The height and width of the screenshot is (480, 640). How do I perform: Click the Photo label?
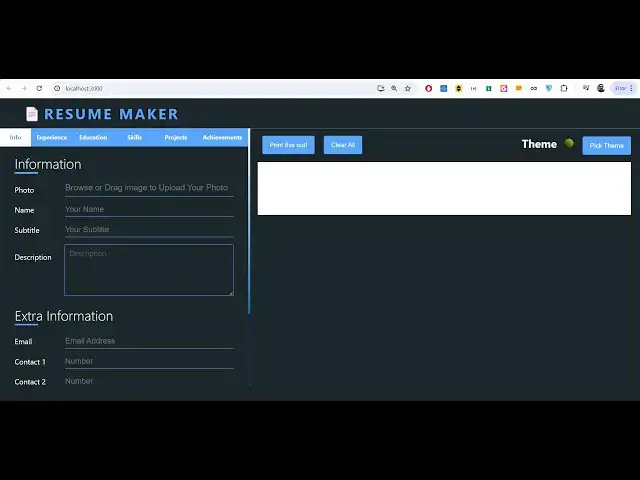[x=24, y=190]
